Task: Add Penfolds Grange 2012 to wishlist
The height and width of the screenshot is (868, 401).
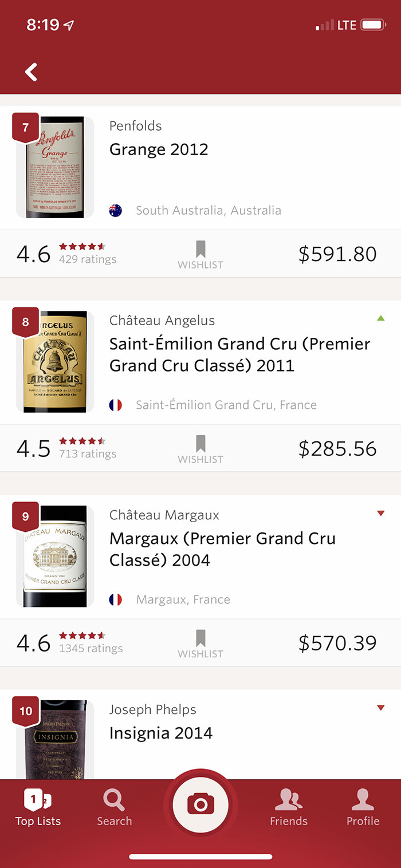Action: coord(200,255)
